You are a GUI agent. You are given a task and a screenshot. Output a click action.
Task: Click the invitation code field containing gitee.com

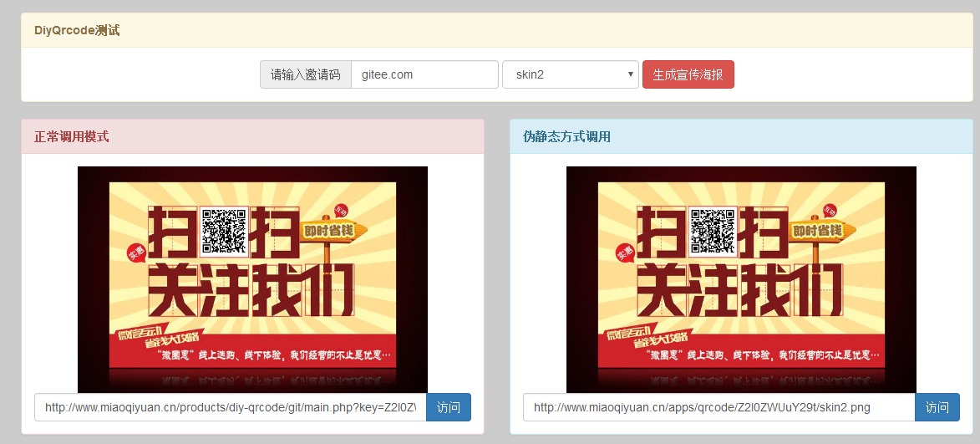pyautogui.click(x=424, y=74)
